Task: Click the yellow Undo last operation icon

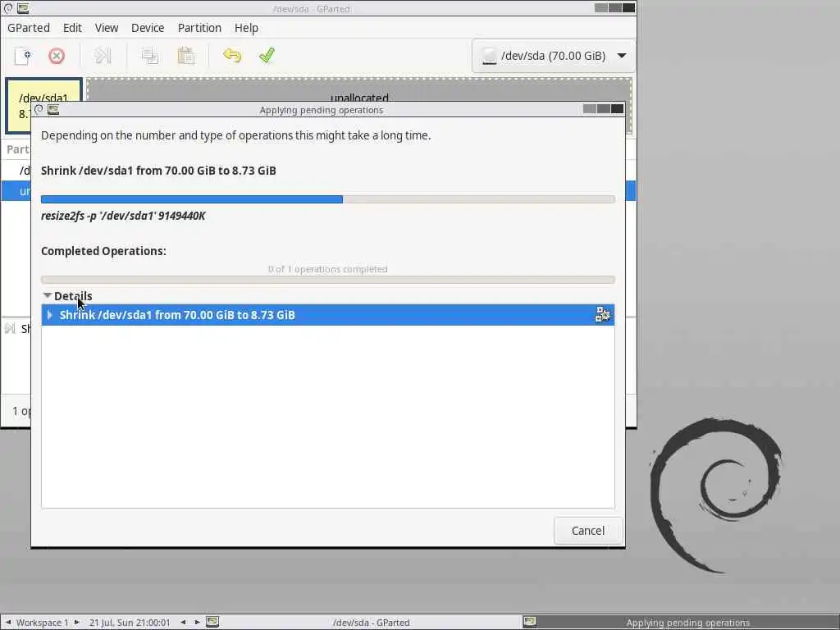Action: [232, 56]
